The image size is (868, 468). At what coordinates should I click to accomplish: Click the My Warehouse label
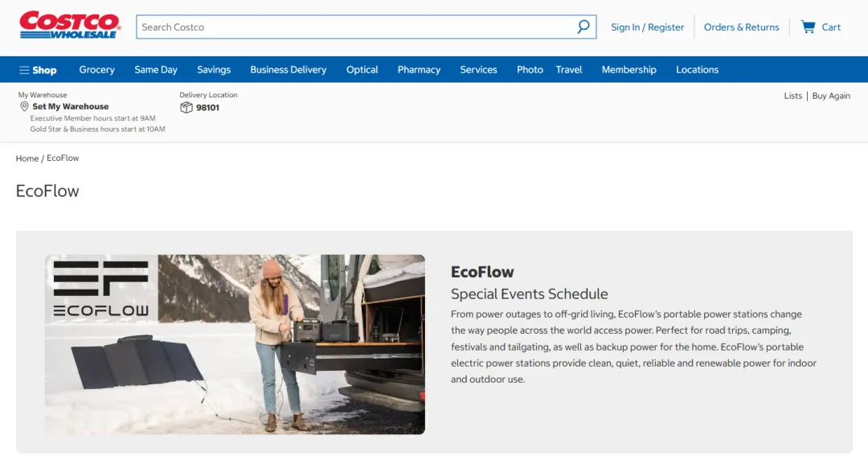point(43,95)
